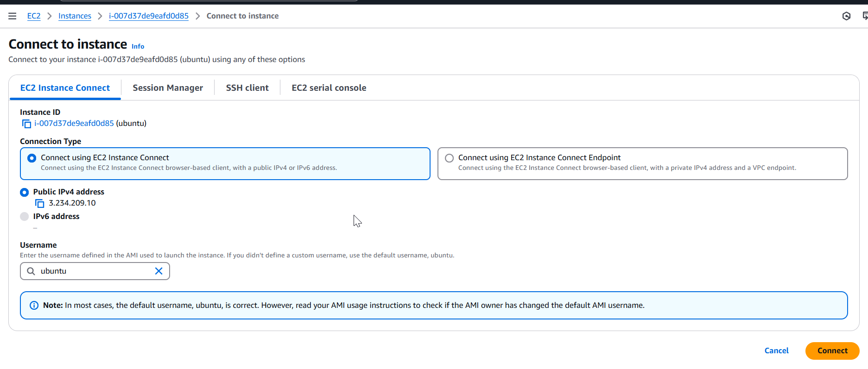Click the info circle icon in Note banner

point(34,306)
